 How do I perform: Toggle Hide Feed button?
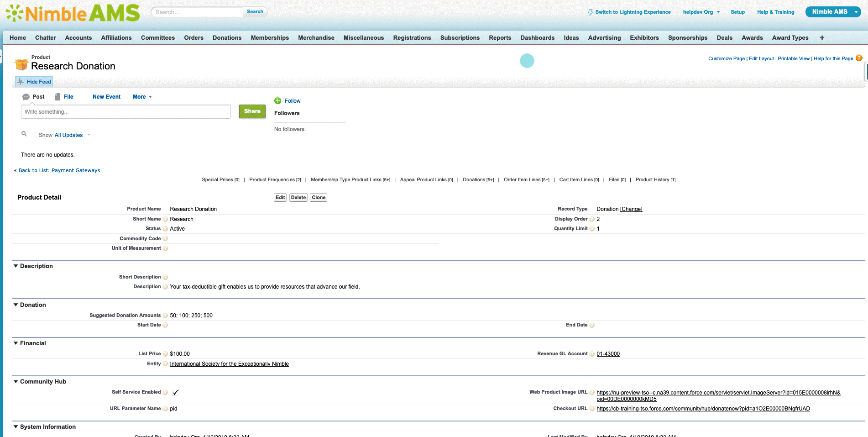pyautogui.click(x=34, y=82)
